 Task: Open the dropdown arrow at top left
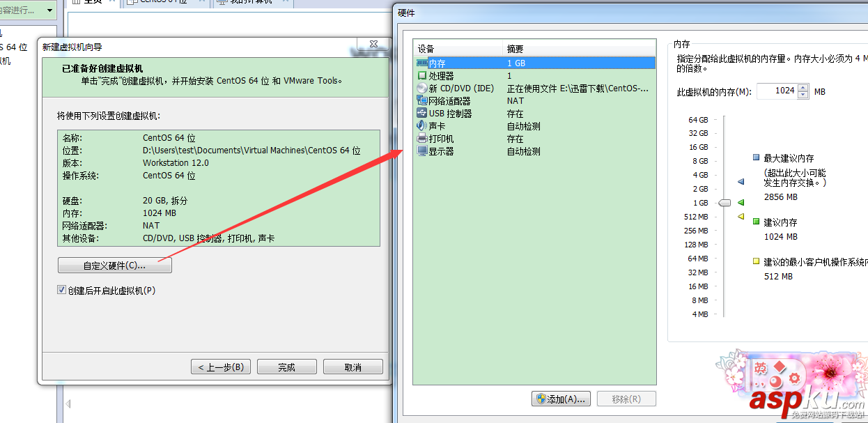49,10
